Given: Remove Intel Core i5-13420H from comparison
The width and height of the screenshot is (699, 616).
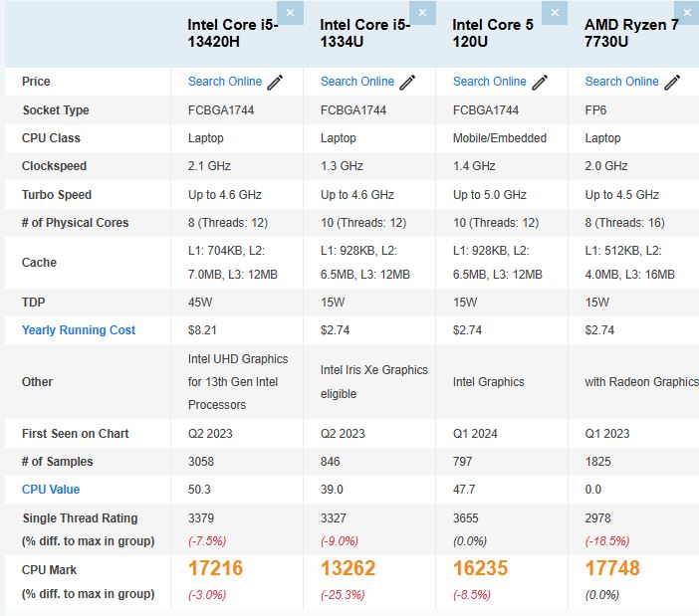Looking at the screenshot, I should click(x=290, y=12).
